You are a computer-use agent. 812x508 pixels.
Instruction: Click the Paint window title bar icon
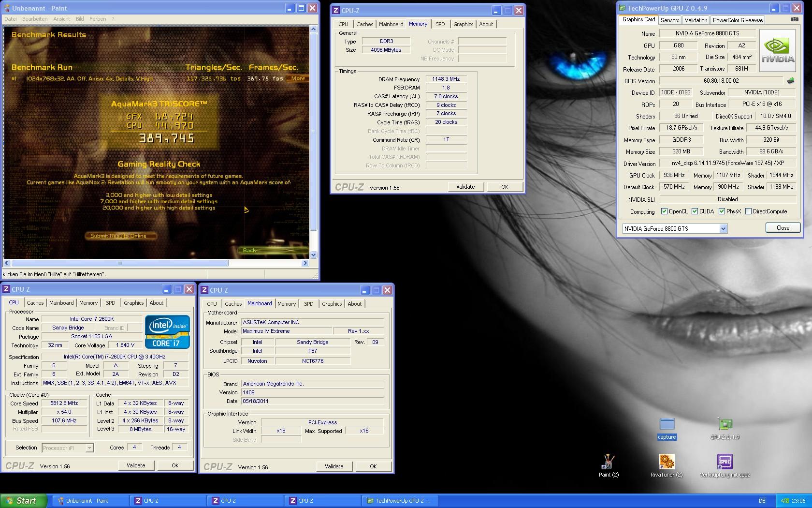click(x=6, y=8)
